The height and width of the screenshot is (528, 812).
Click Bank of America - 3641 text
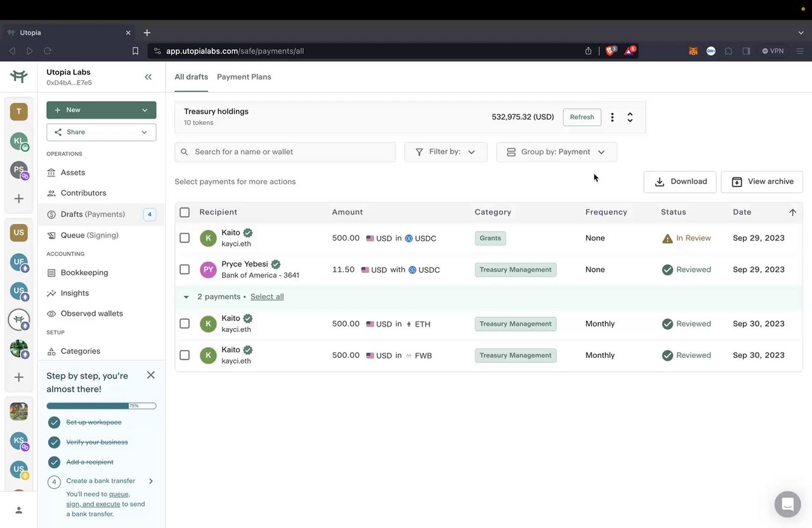260,275
